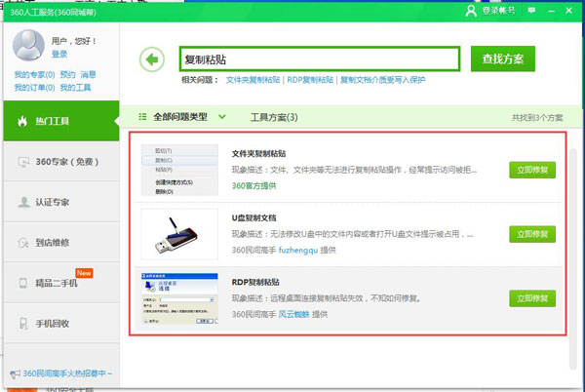Click the green back arrow icon
Viewport: 585px width, 392px height.
pos(152,59)
